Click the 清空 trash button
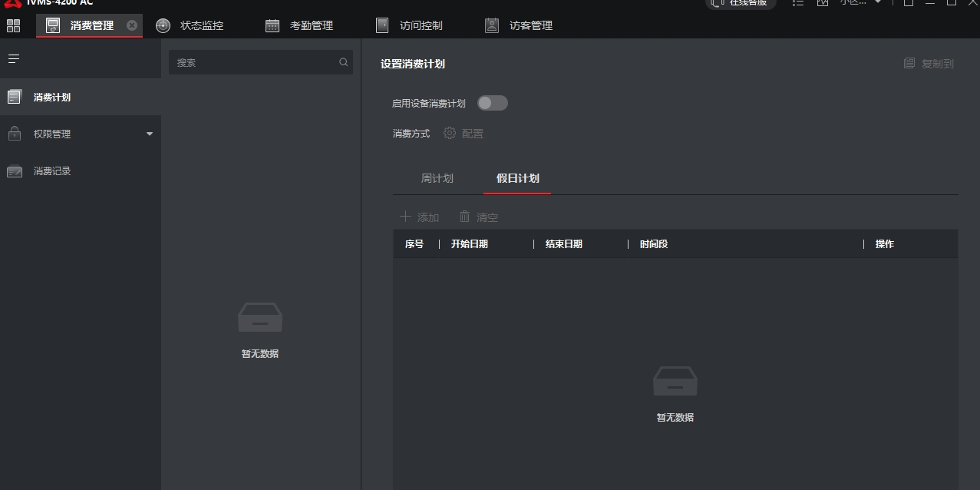 [479, 217]
